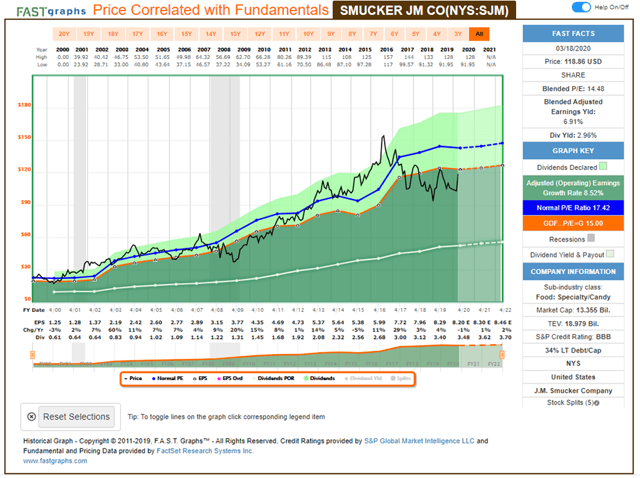Image resolution: width=640 pixels, height=478 pixels.
Task: Click the Recessions gray swatch
Action: click(x=592, y=239)
